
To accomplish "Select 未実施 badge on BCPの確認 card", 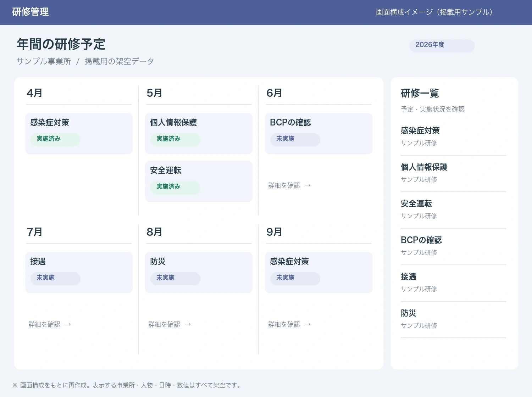I will (x=295, y=139).
